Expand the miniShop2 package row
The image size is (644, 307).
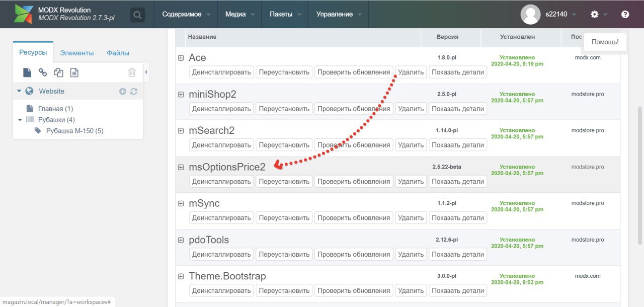coord(181,94)
